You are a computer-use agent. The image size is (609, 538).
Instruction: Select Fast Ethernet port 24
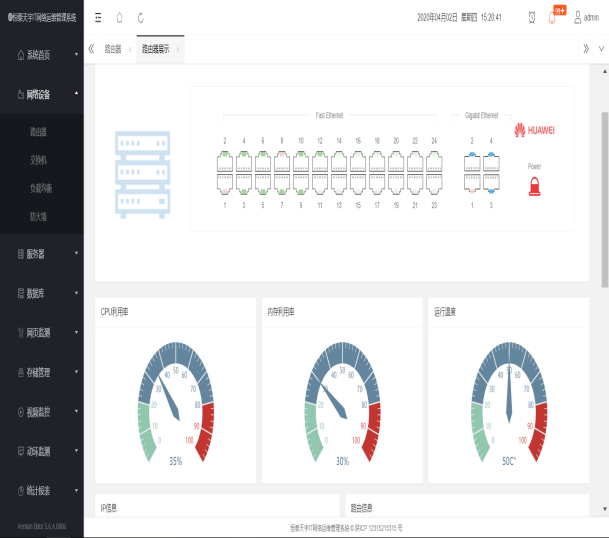coord(434,161)
